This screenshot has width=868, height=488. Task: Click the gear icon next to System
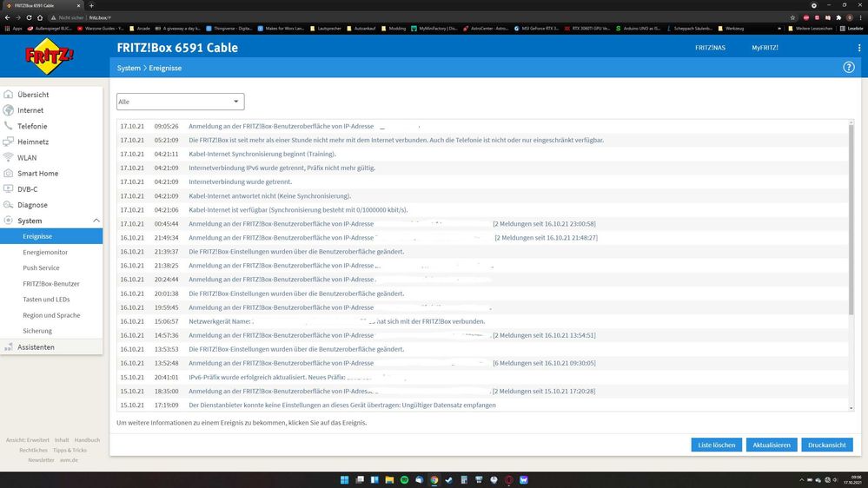coord(9,221)
